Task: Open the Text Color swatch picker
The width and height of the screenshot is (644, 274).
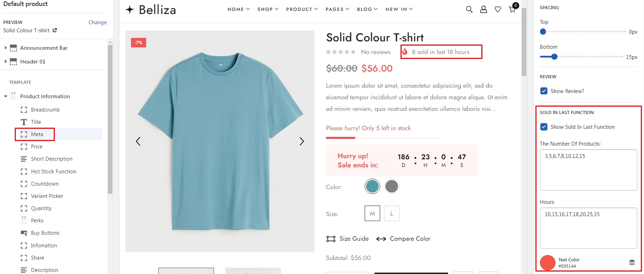Action: pos(547,263)
